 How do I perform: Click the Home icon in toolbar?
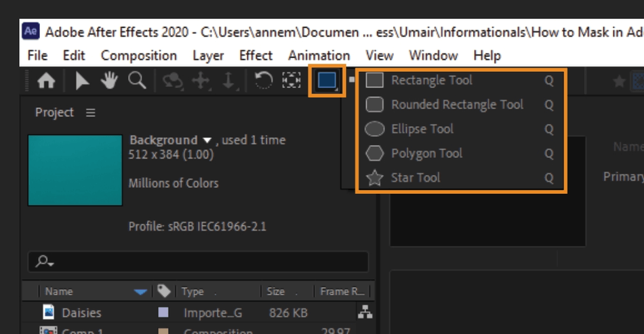[46, 81]
